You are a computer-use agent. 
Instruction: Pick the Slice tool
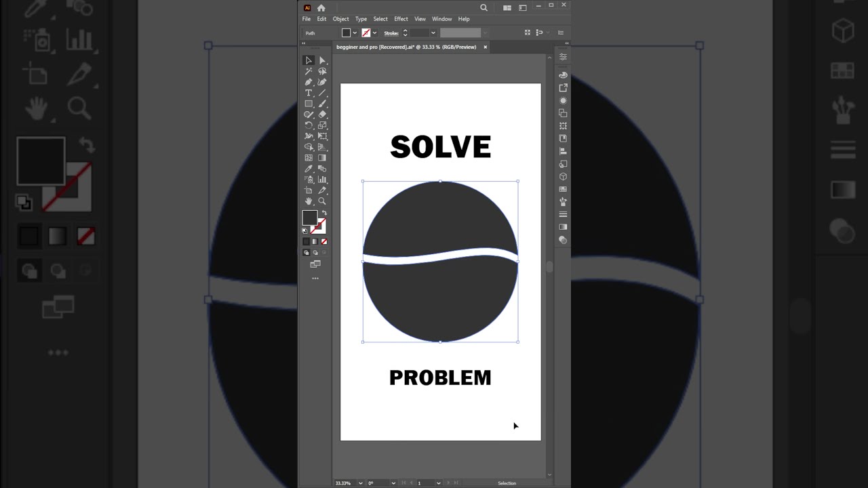322,190
